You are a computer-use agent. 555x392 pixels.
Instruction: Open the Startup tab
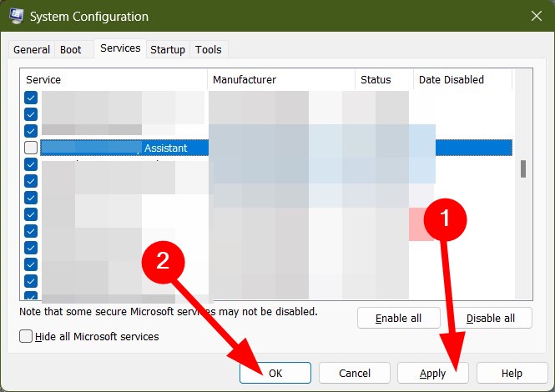168,49
